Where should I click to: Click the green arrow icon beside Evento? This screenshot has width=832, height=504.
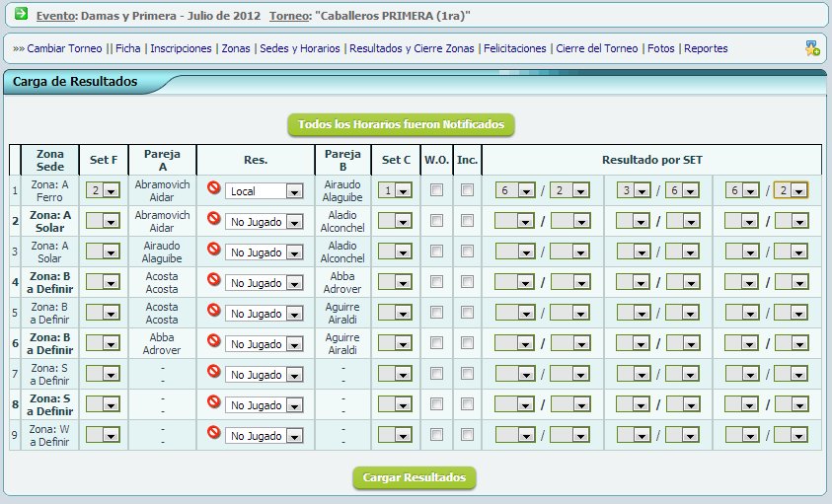click(x=21, y=15)
